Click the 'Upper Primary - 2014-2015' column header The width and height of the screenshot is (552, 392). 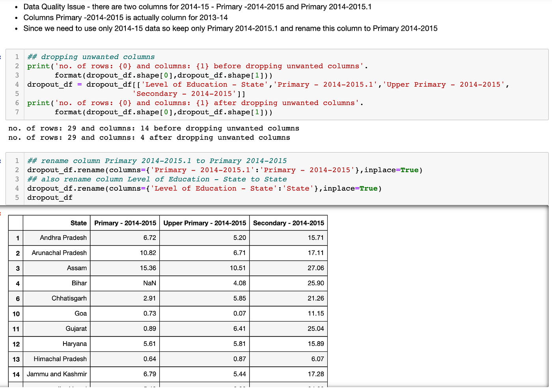point(204,223)
